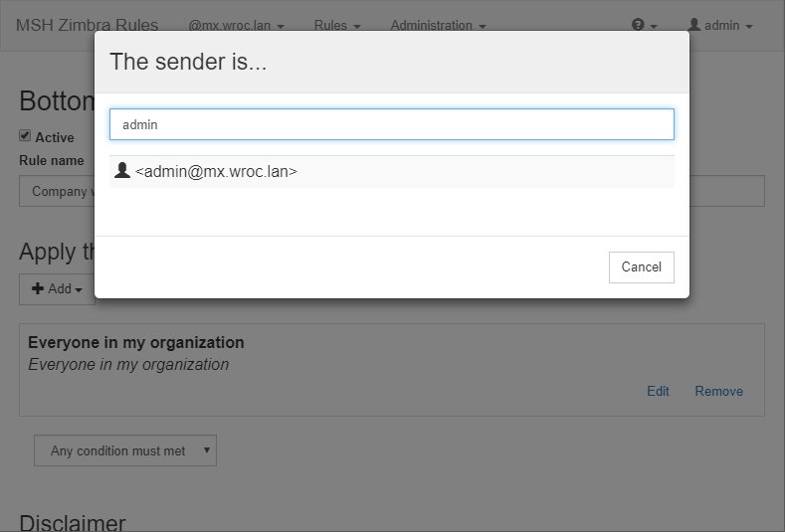Edit the Everyone in my organization condition
This screenshot has height=532, width=785.
[658, 391]
